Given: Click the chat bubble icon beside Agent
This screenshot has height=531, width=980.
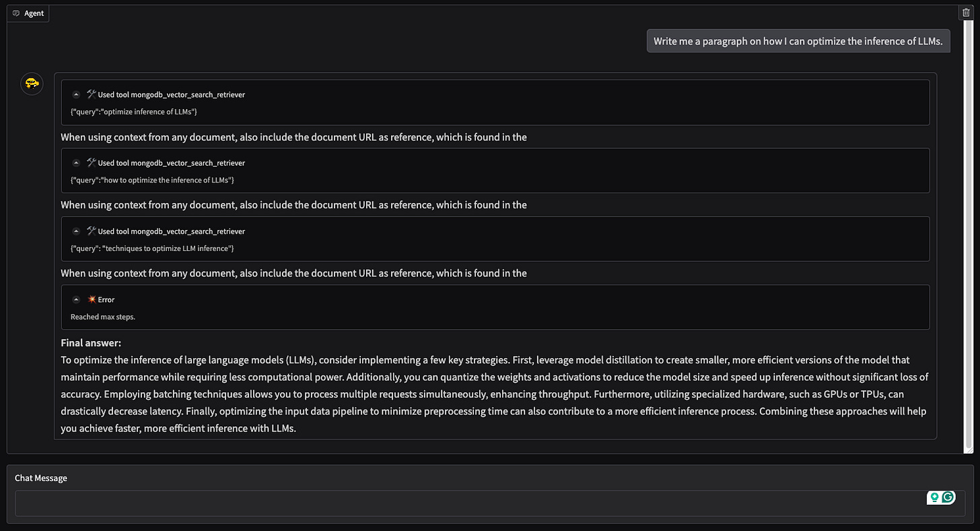Looking at the screenshot, I should [17, 13].
